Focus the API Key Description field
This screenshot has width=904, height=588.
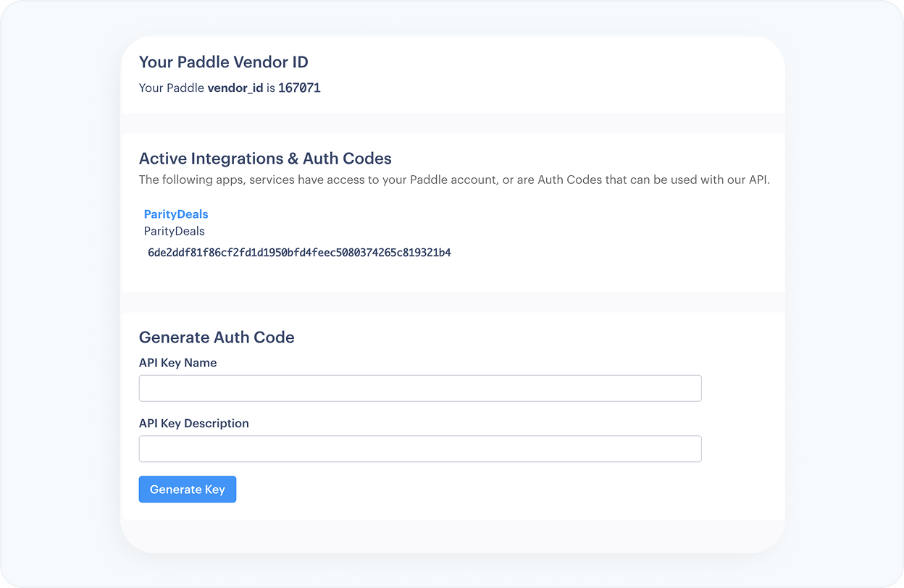(x=420, y=449)
